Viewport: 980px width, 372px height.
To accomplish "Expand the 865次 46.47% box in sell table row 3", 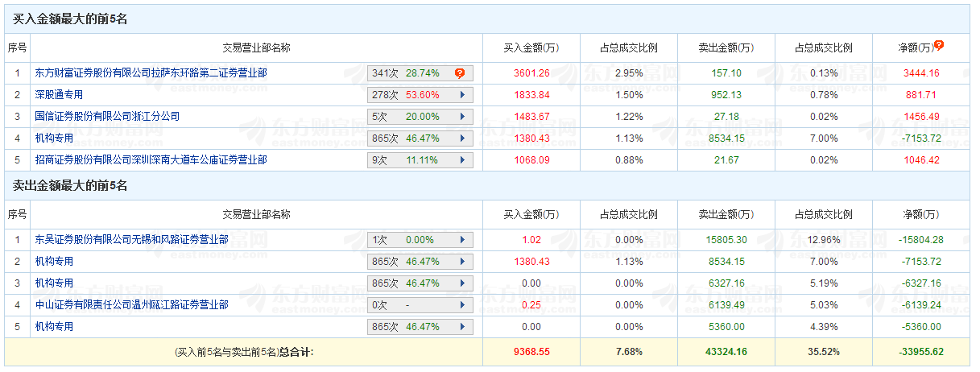I will coord(462,283).
